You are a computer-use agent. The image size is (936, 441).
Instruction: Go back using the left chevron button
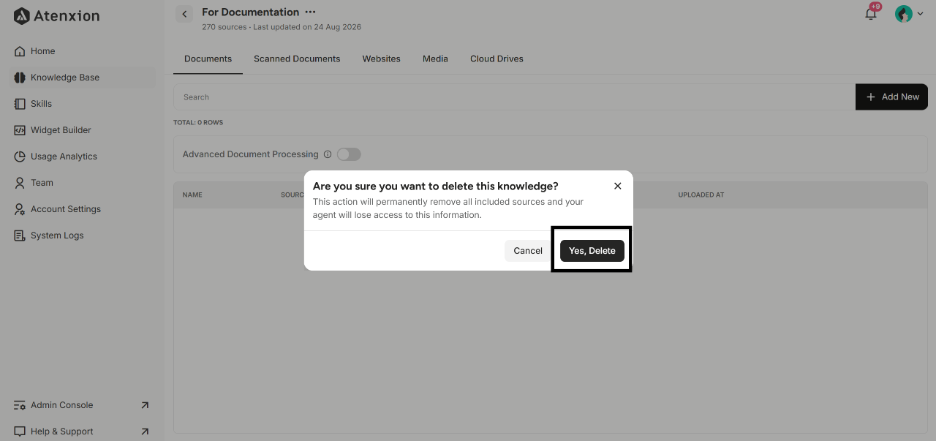click(184, 14)
